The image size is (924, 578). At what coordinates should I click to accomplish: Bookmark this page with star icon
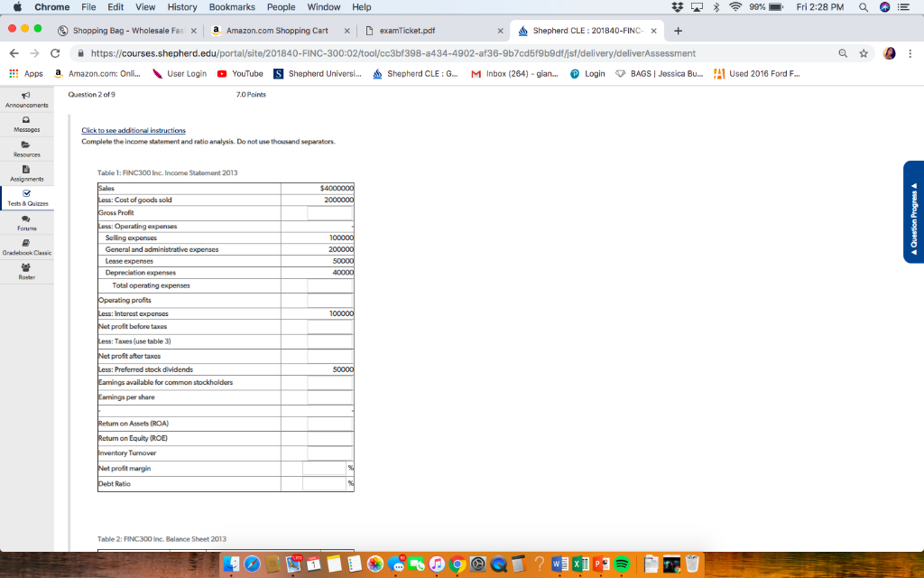tap(864, 53)
